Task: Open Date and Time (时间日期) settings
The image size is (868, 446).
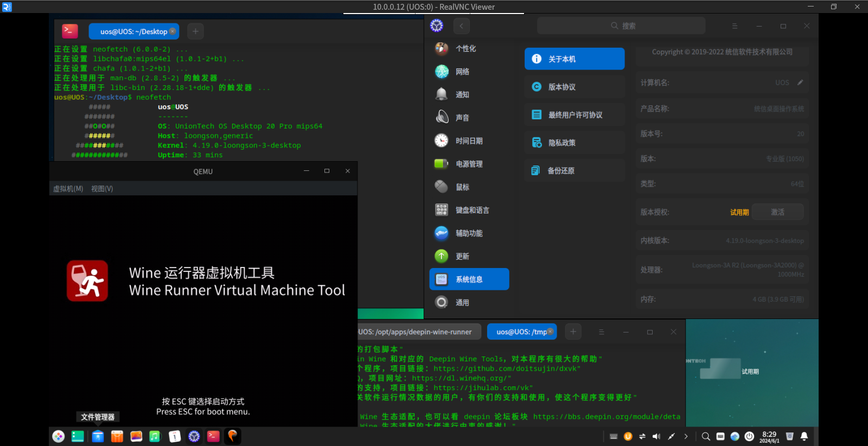Action: 469,141
